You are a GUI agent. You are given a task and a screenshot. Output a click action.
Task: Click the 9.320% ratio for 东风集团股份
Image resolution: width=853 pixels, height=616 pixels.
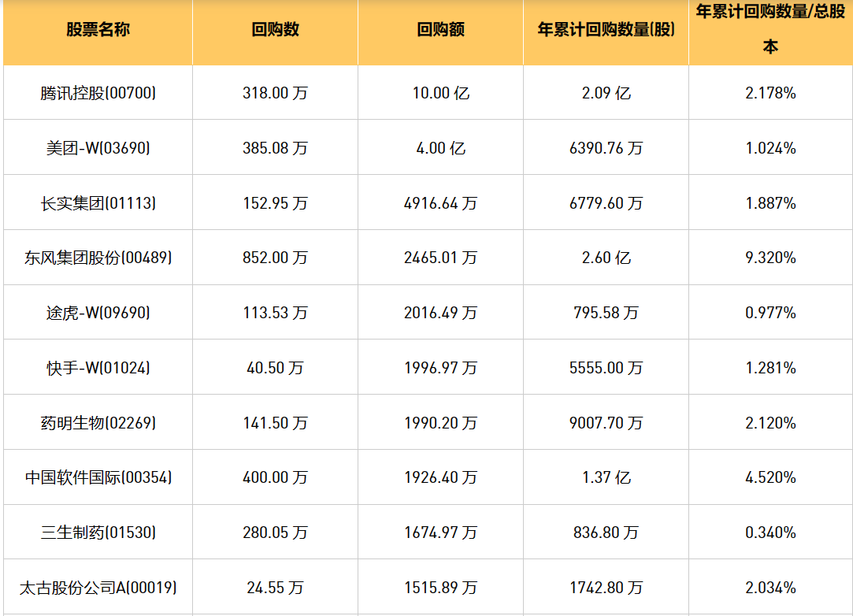click(770, 258)
